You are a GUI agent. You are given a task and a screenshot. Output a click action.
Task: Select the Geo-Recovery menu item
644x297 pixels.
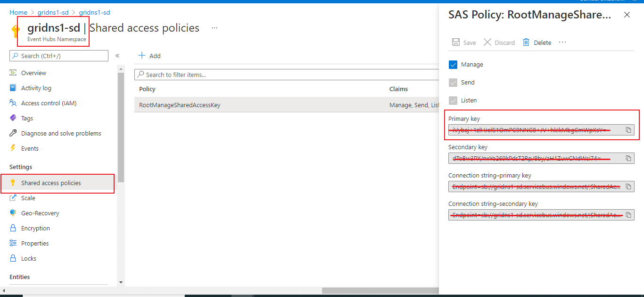pos(40,213)
